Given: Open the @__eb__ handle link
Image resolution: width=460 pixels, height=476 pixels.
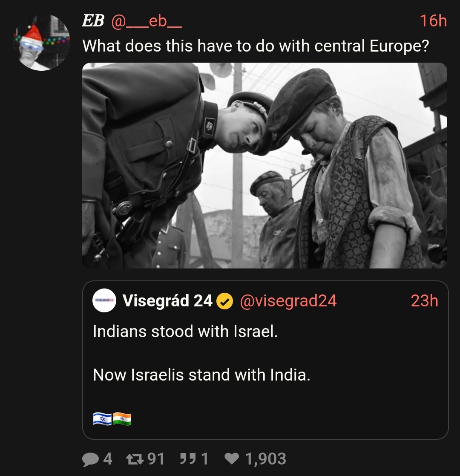Looking at the screenshot, I should pyautogui.click(x=147, y=21).
